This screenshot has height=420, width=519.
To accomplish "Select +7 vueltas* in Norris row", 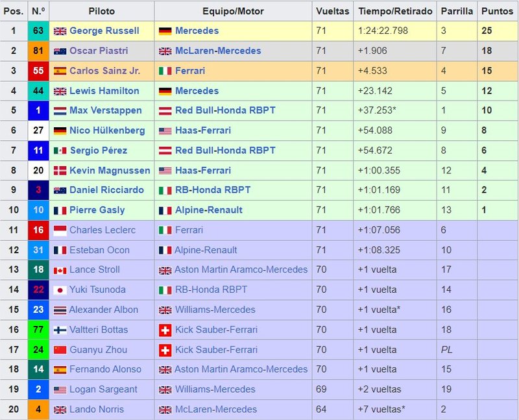I will point(381,409).
